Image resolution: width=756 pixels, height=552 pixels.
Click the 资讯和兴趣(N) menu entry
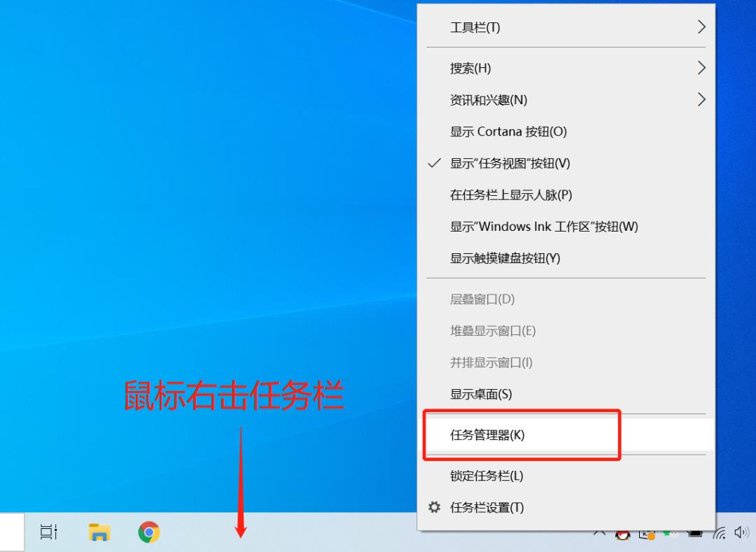(x=491, y=99)
